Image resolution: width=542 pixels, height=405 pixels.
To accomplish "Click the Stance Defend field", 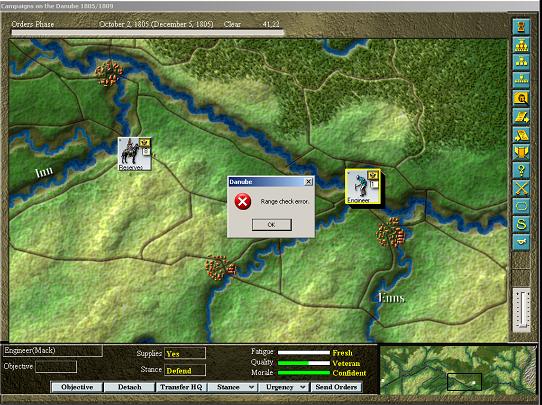I will click(x=185, y=370).
